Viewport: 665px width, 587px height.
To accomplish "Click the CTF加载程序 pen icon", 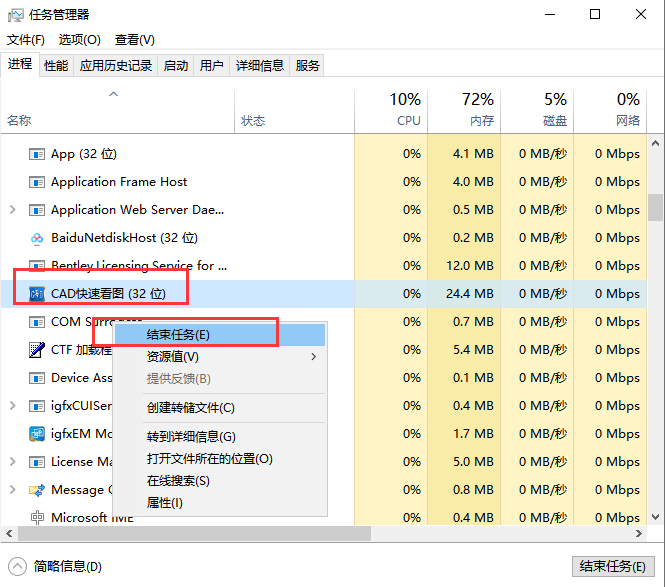I will 37,350.
